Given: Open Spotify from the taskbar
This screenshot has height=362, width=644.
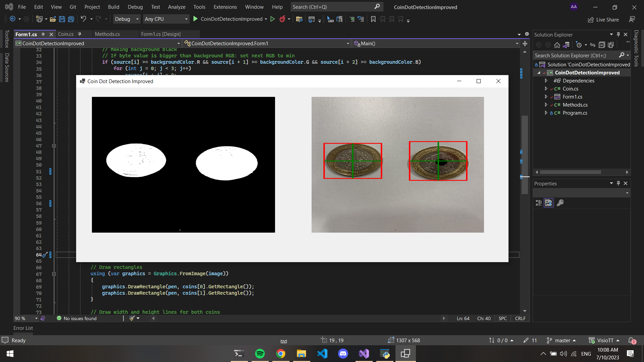Looking at the screenshot, I should tap(260, 354).
